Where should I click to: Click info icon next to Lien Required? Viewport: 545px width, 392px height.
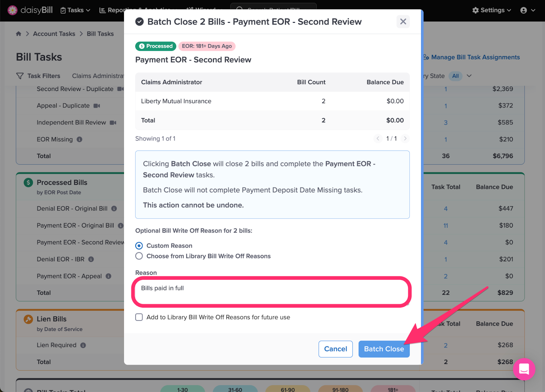point(83,345)
